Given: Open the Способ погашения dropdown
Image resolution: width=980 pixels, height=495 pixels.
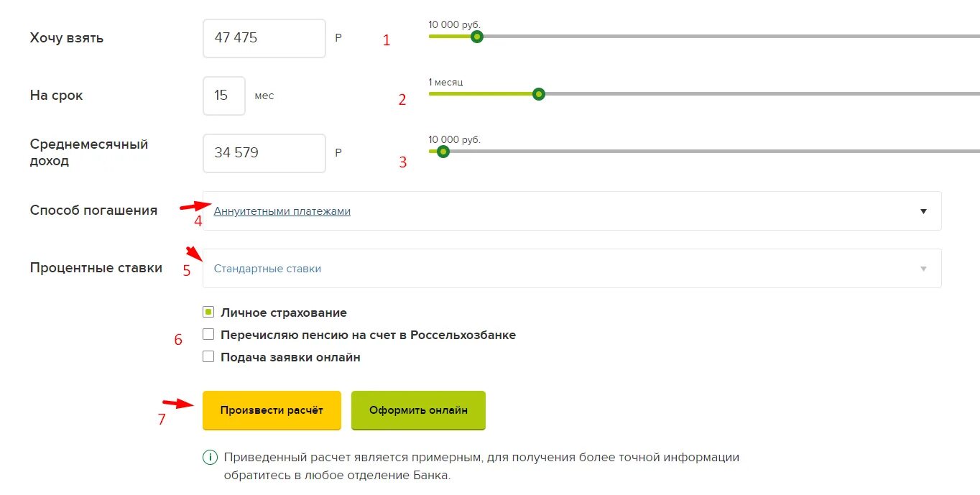Looking at the screenshot, I should click(x=571, y=211).
